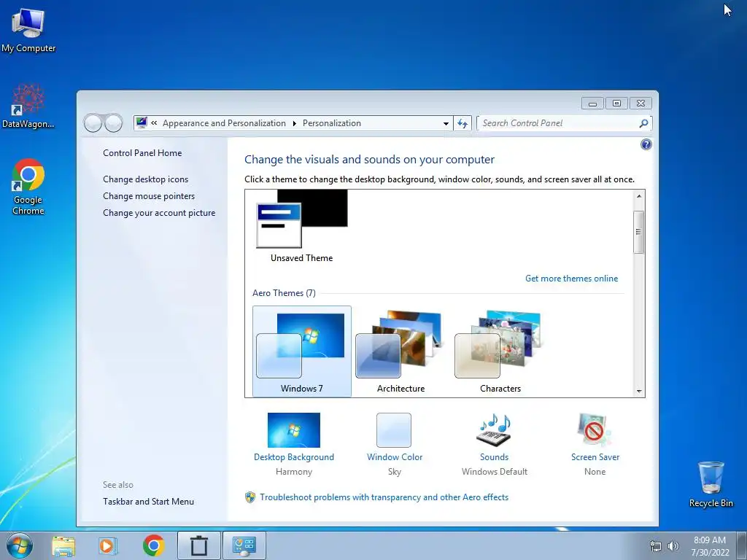Screen dimensions: 747x560
Task: Show hidden breadcrumb levels via double chevron
Action: pyautogui.click(x=155, y=122)
